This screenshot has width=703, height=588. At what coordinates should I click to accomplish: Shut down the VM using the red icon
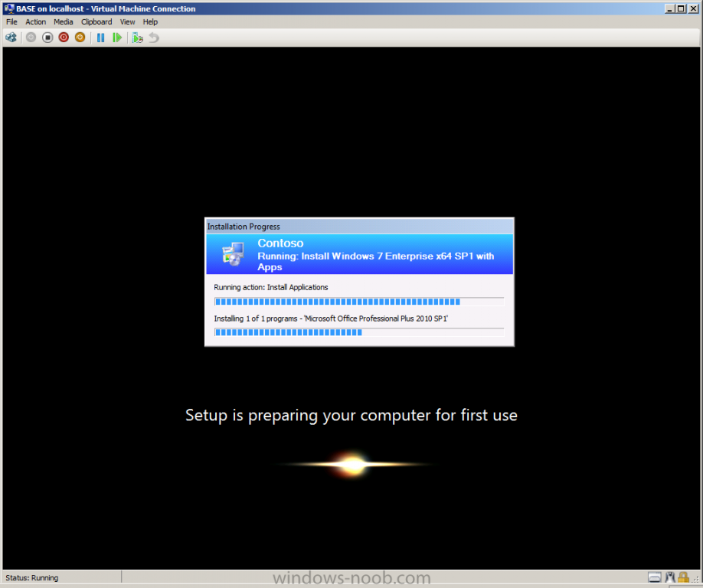[x=64, y=38]
